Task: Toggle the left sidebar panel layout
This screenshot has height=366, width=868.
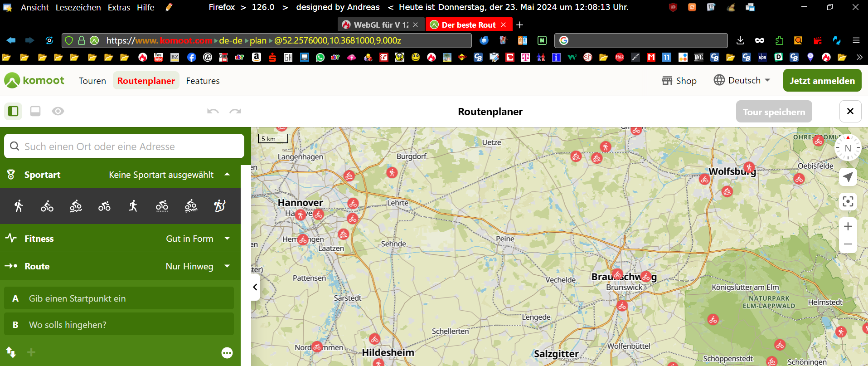Action: 13,111
